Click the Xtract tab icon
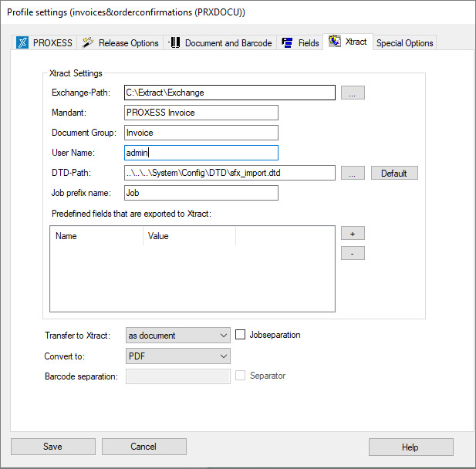Viewport: 476px width, 469px height. point(335,41)
